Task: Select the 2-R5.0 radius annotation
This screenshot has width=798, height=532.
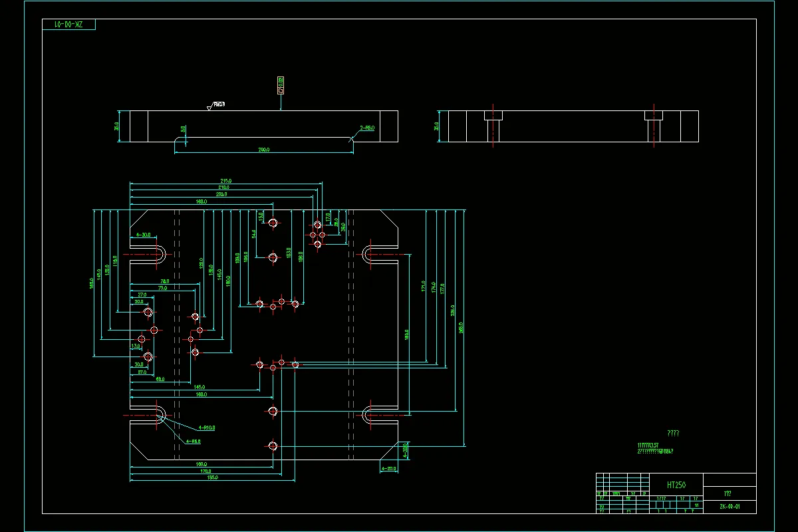Action: pos(368,128)
